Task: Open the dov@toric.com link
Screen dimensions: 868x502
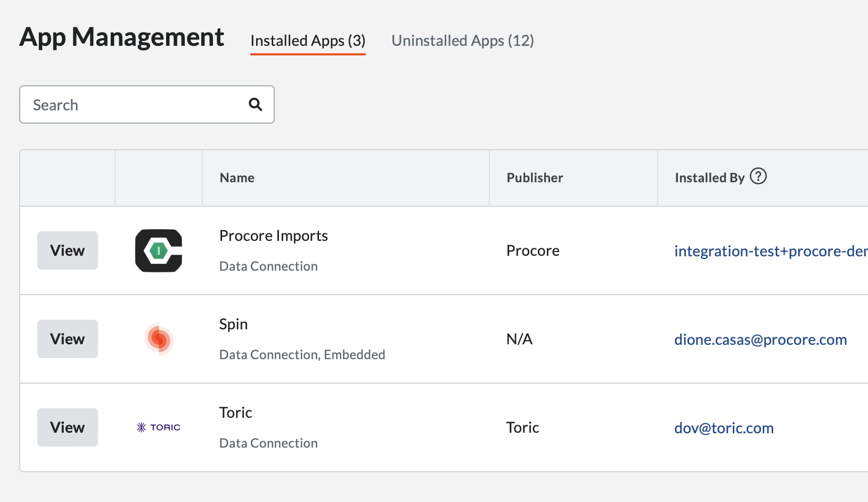Action: pos(724,428)
